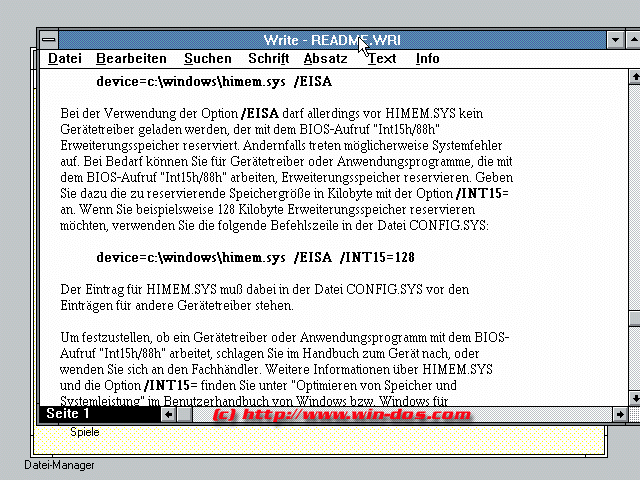The image size is (640, 480).
Task: Click the vertical scrollbar down arrow
Action: pos(634,397)
